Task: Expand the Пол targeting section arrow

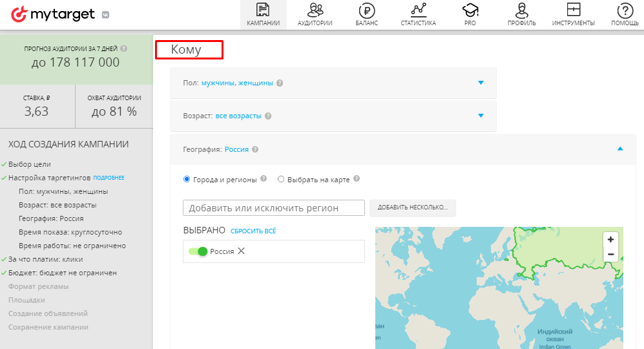Action: pyautogui.click(x=481, y=83)
